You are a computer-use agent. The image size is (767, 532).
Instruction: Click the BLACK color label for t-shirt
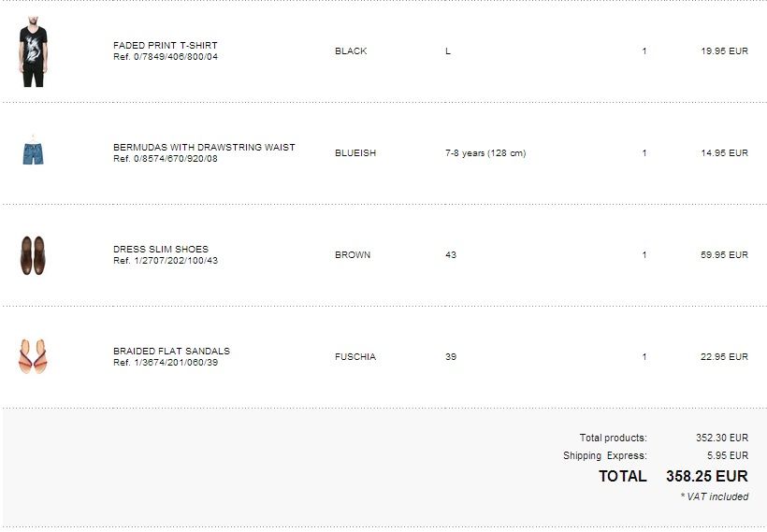[351, 51]
